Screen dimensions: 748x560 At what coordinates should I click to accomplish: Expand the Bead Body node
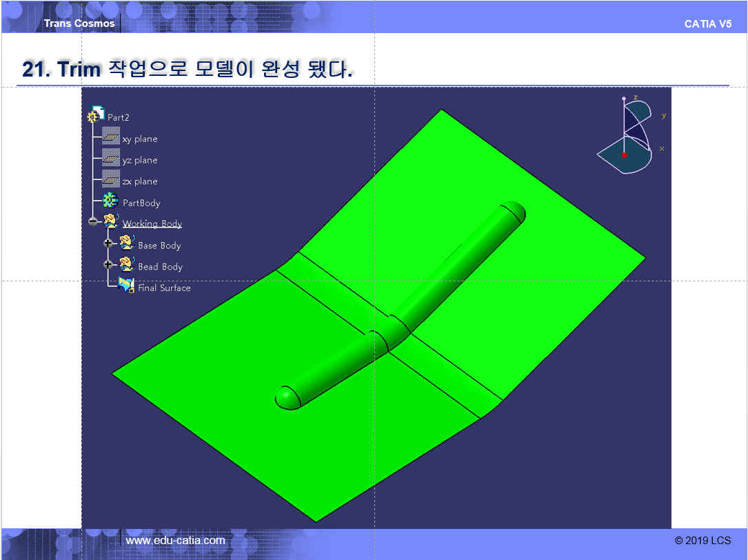(x=108, y=265)
